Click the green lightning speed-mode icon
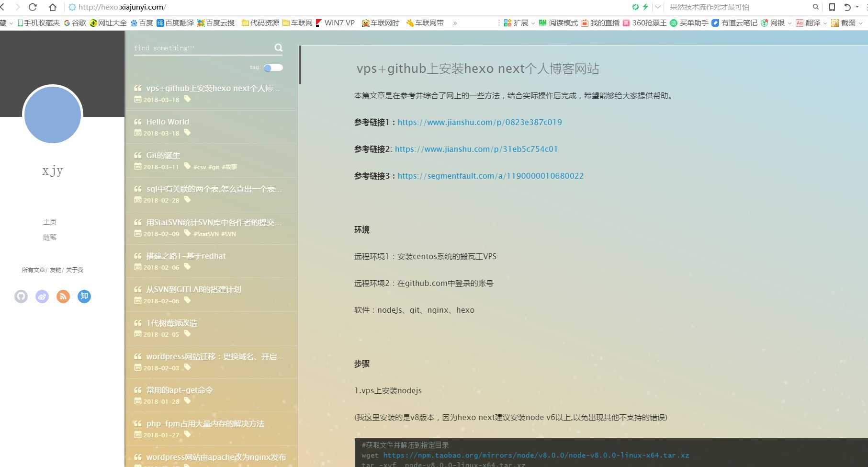 pyautogui.click(x=645, y=7)
